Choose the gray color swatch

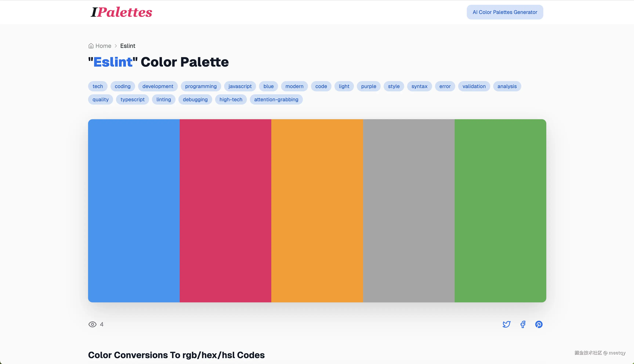409,210
